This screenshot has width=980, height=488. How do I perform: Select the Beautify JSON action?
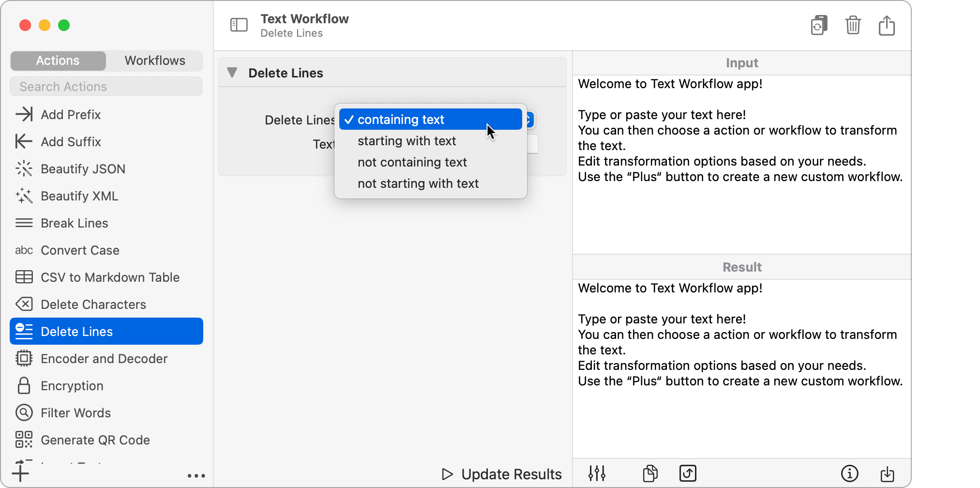106,168
